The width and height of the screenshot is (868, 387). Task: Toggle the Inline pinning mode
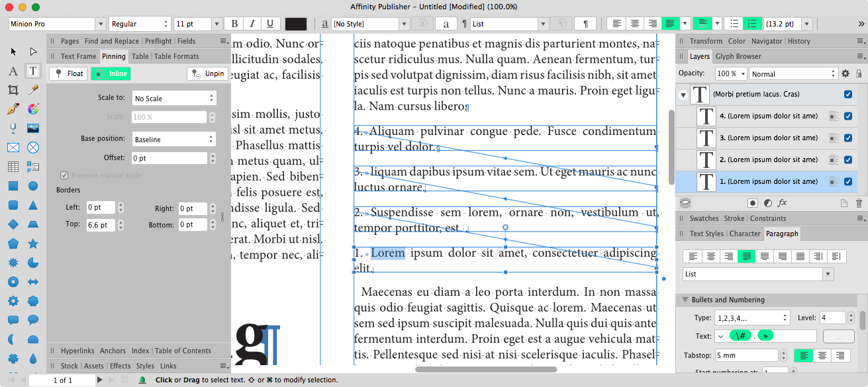[x=111, y=73]
